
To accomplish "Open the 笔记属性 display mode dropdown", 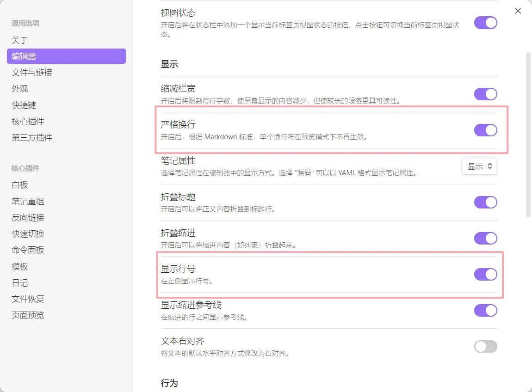I will click(479, 166).
